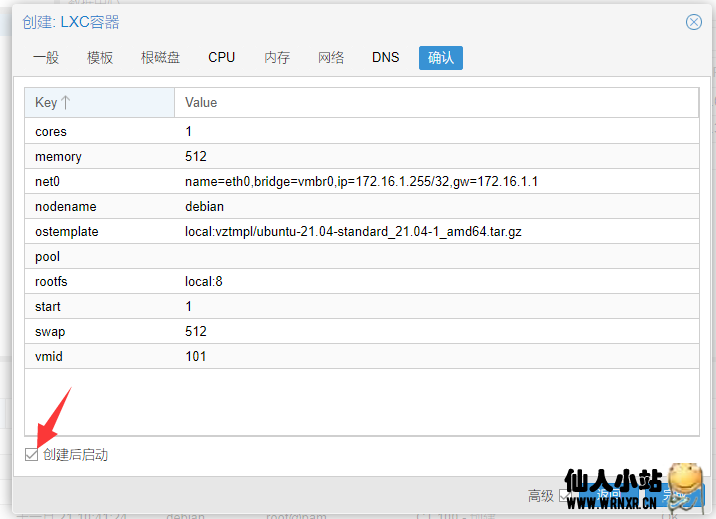Open the 内存 tab
The image size is (716, 519).
[277, 58]
